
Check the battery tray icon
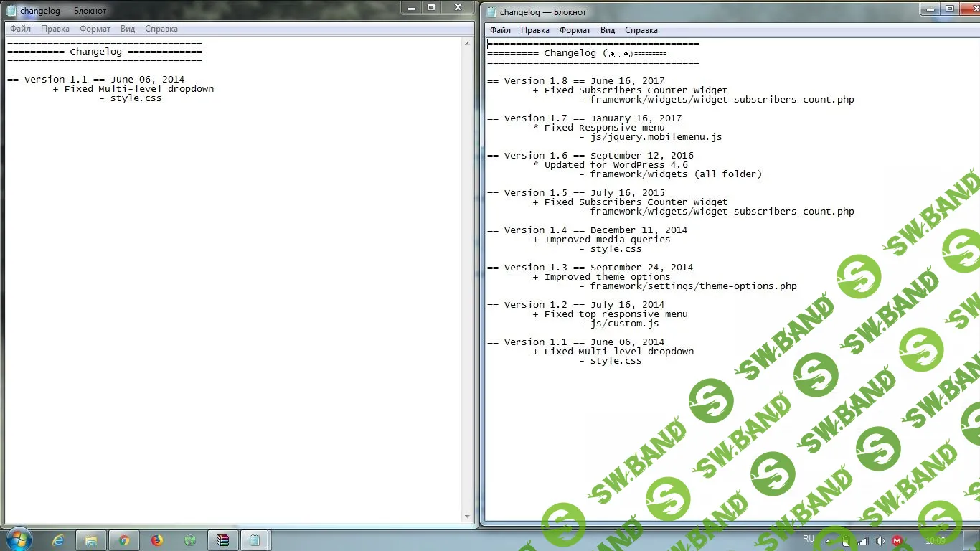pos(846,541)
